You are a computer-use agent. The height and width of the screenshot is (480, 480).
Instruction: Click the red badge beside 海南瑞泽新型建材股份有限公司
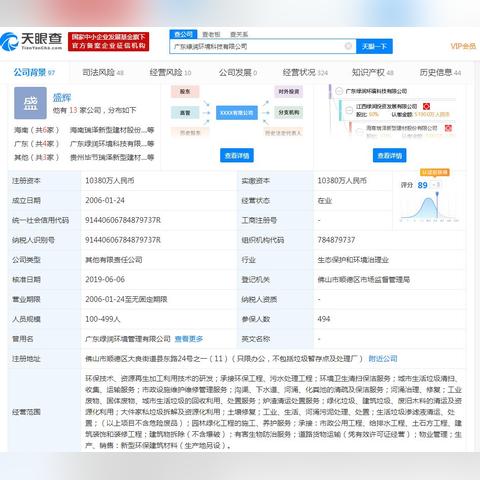tap(448, 128)
